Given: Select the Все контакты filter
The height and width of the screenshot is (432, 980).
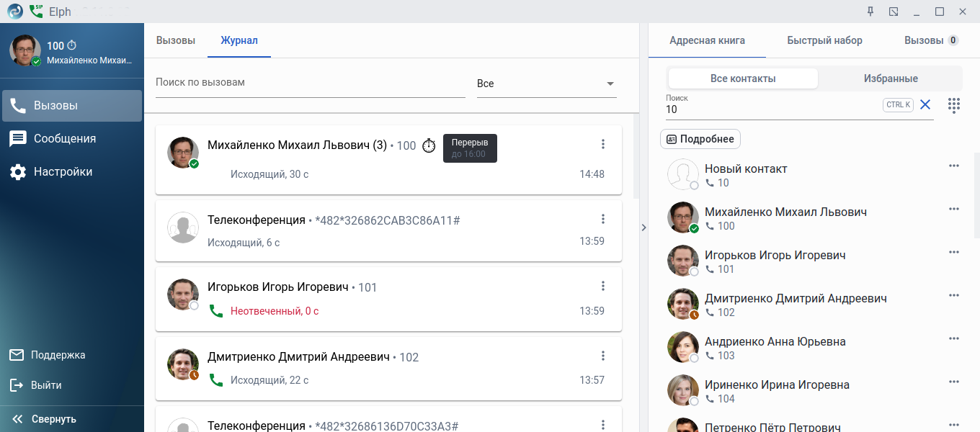Looking at the screenshot, I should point(743,78).
